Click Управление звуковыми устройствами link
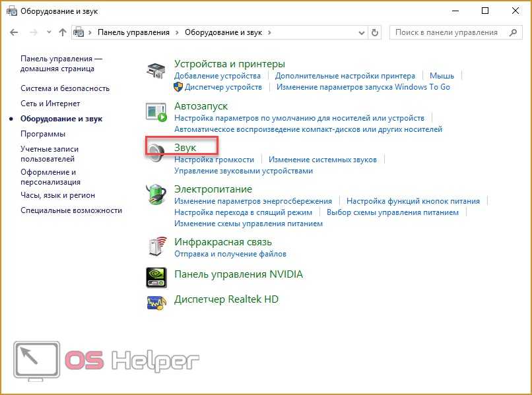This screenshot has height=395, width=532. pos(243,171)
